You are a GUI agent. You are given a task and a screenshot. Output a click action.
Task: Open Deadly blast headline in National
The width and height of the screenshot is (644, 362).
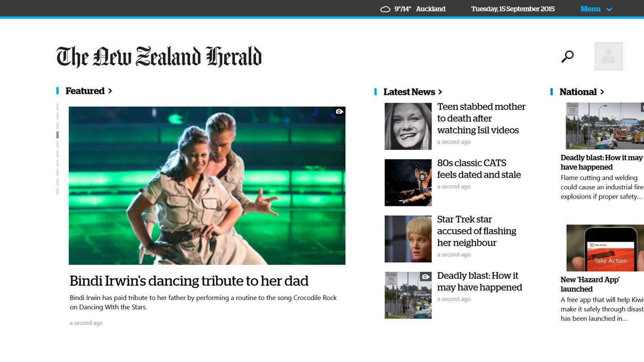coord(602,162)
